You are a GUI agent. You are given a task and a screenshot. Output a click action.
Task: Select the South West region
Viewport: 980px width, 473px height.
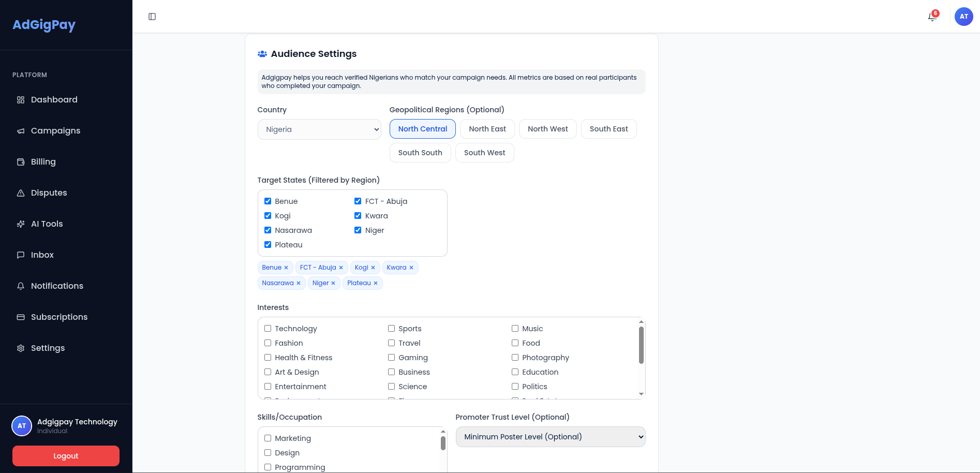pyautogui.click(x=485, y=153)
